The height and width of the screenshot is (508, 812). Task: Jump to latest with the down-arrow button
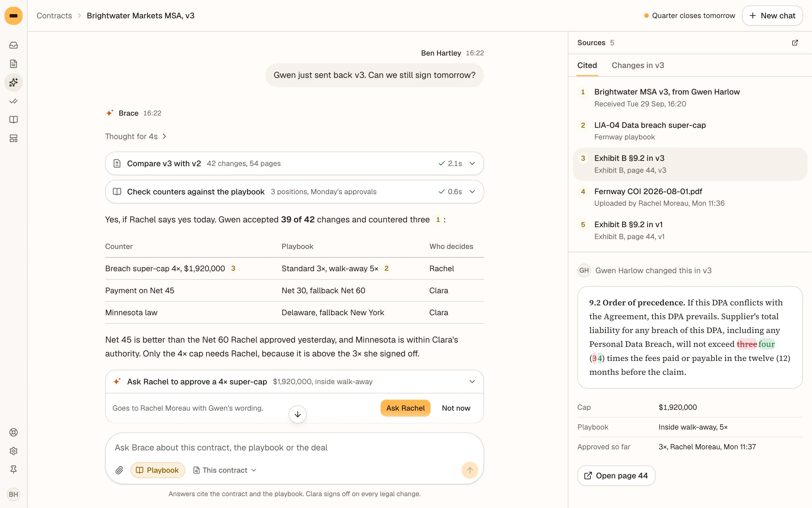coord(298,414)
